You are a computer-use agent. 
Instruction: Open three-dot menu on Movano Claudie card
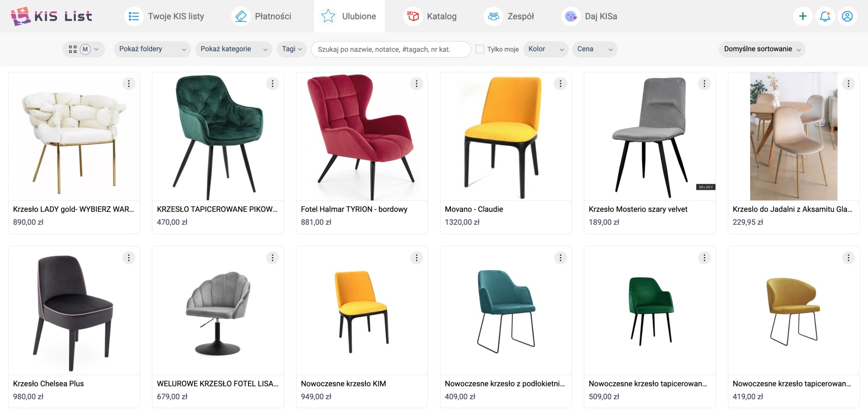[561, 84]
